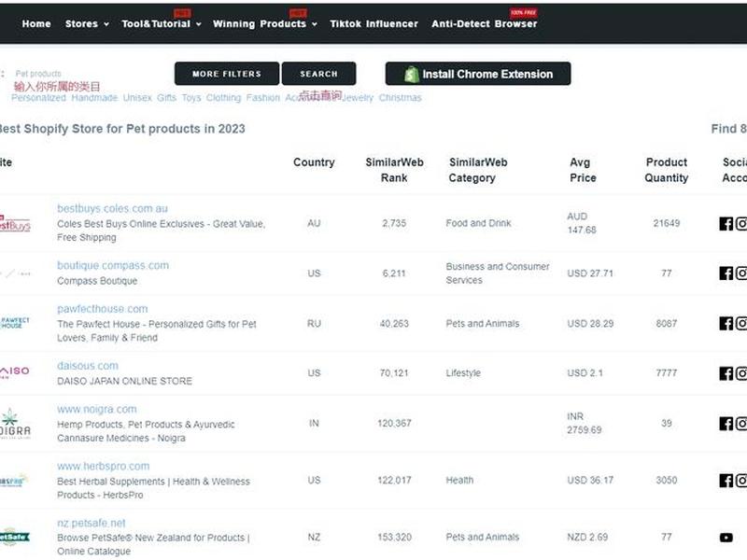Click the Daiso store logo
This screenshot has height=560, width=747.
(14, 372)
